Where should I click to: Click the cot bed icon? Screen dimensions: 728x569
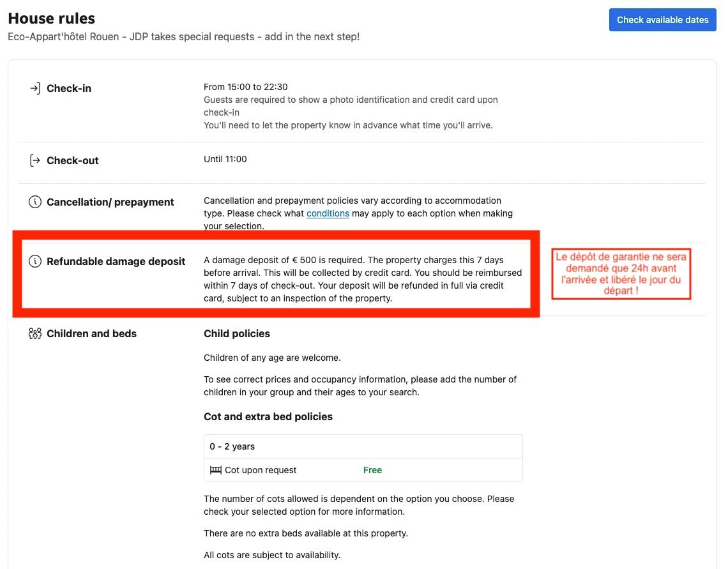coord(215,470)
